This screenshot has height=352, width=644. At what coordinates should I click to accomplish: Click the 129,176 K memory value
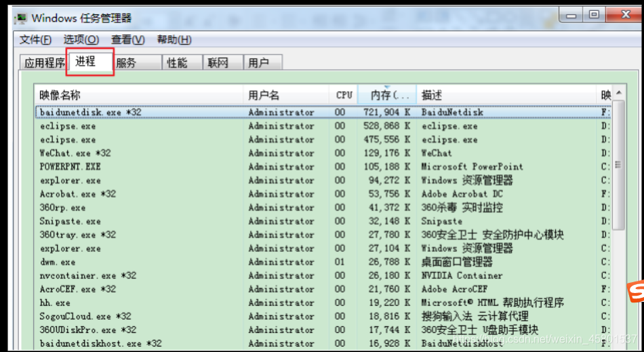(387, 153)
